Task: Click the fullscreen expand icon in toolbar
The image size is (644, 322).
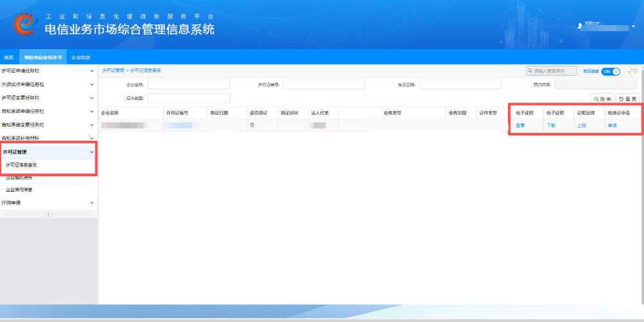Action: 629,71
